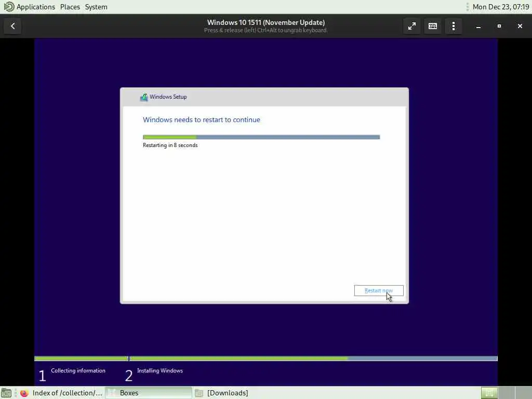Click the installation stage progress bar
This screenshot has width=532, height=399.
point(265,358)
